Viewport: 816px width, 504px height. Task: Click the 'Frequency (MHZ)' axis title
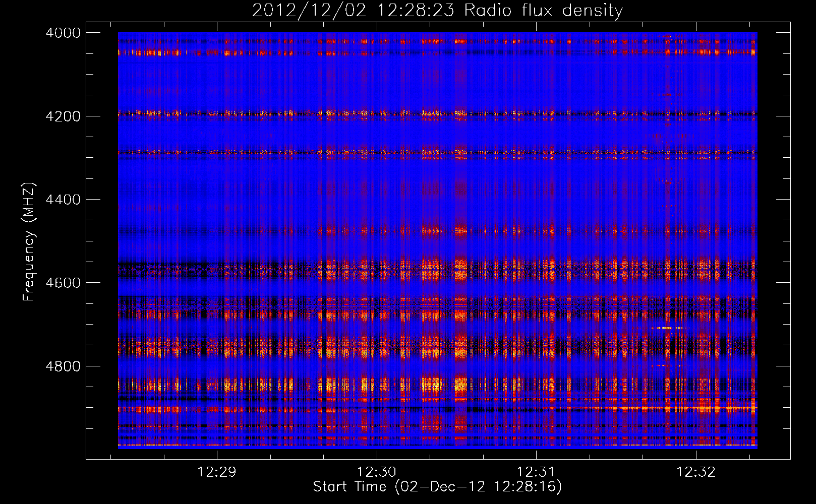(x=29, y=242)
